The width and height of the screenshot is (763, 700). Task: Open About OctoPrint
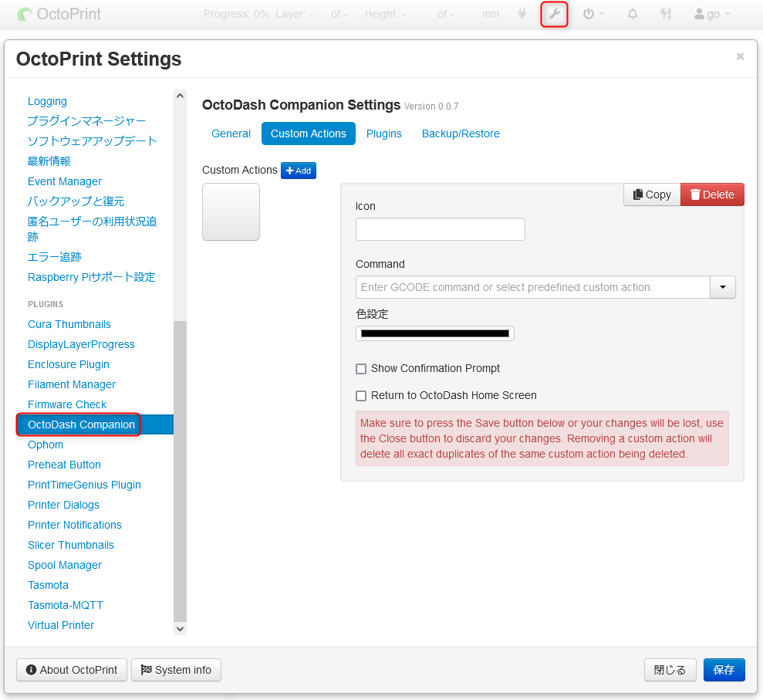pyautogui.click(x=72, y=670)
